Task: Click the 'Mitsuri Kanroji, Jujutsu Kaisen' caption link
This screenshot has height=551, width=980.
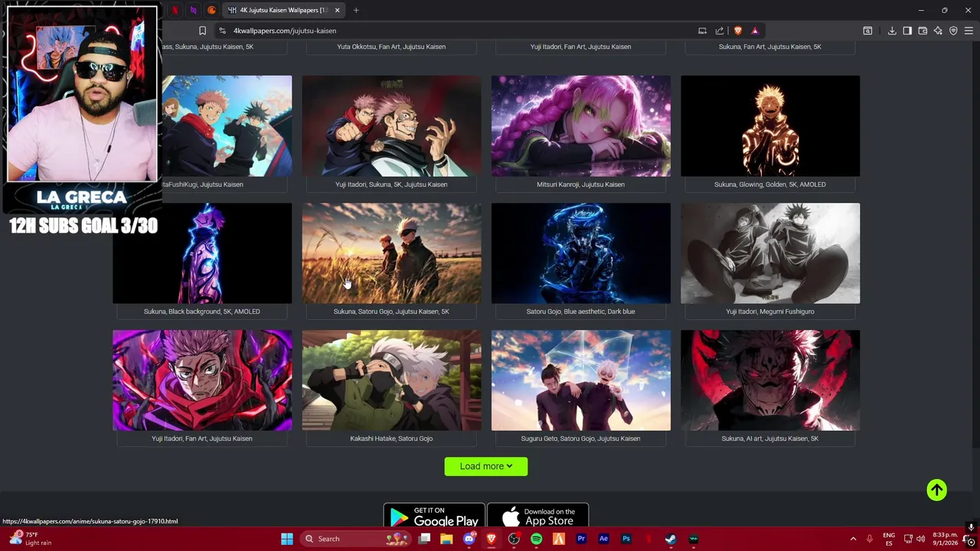Action: [580, 184]
